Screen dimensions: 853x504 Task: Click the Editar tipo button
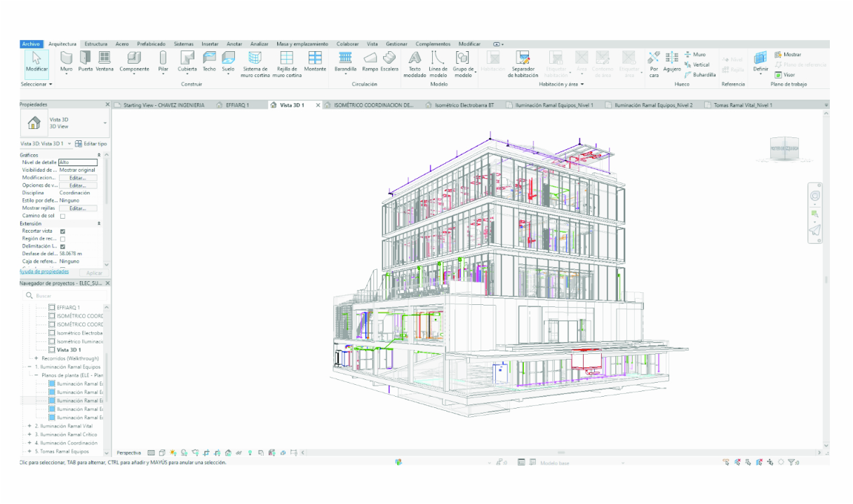(x=91, y=144)
